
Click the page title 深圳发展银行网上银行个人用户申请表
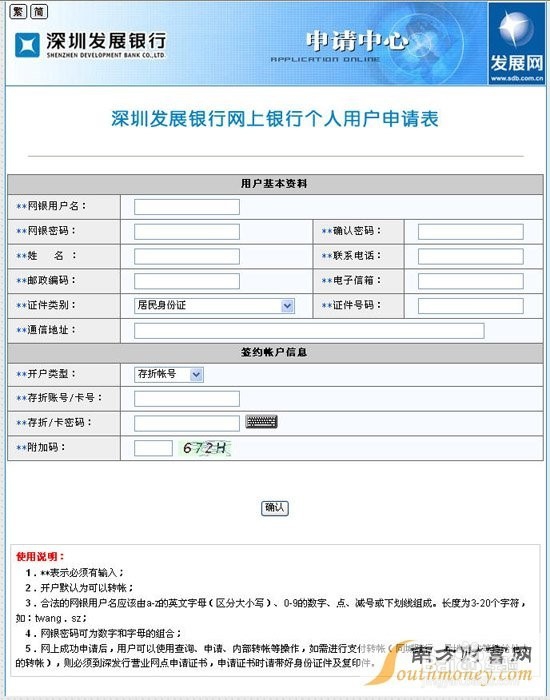[275, 119]
